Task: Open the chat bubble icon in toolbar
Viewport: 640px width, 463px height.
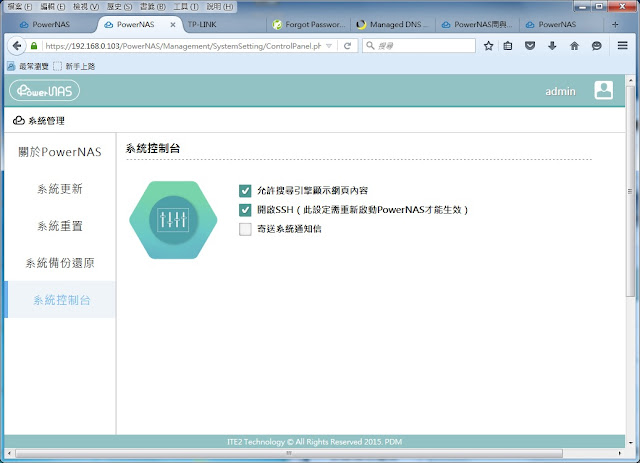Action: (596, 46)
